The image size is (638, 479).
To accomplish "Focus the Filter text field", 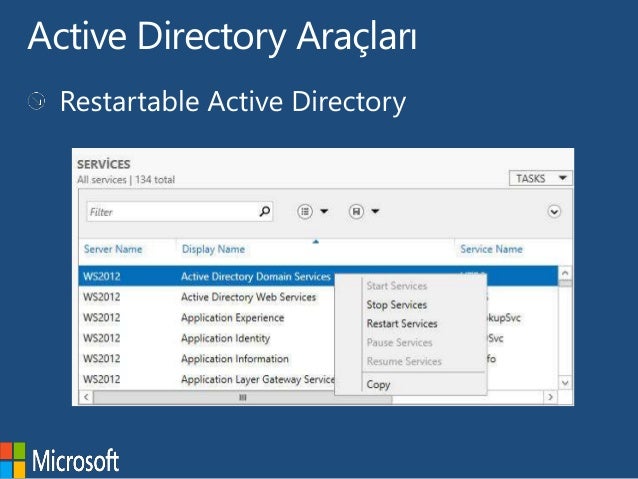I will pyautogui.click(x=179, y=212).
